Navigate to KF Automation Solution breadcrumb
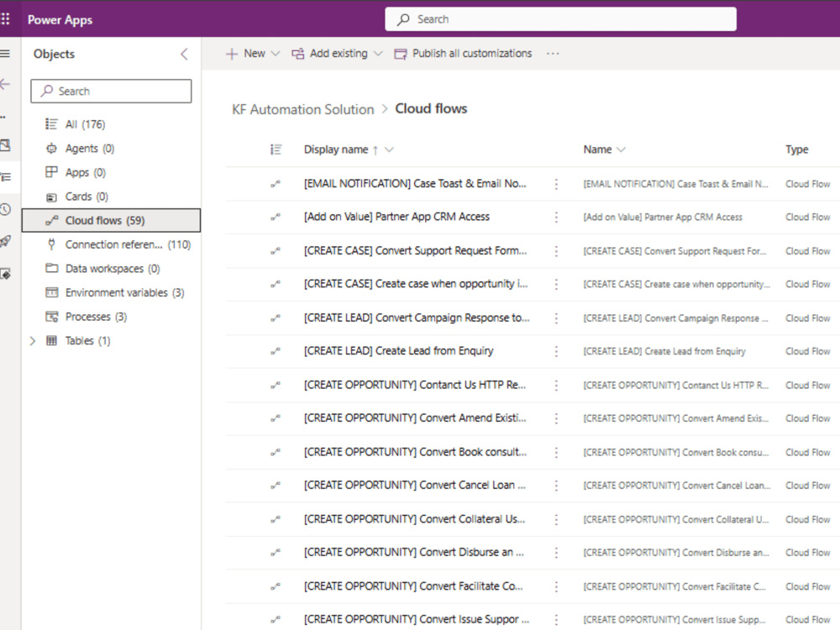Viewport: 840px width, 630px height. [302, 109]
